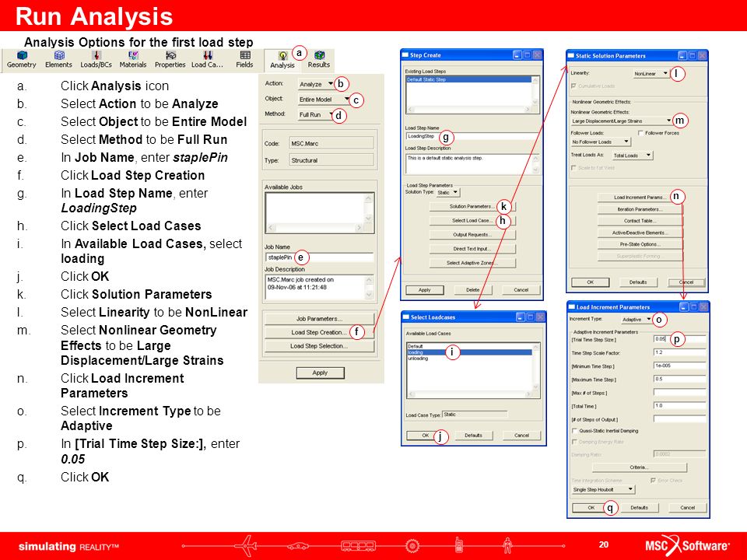
Task: Select Default Static Step in Existing Load Steps
Action: click(x=468, y=79)
